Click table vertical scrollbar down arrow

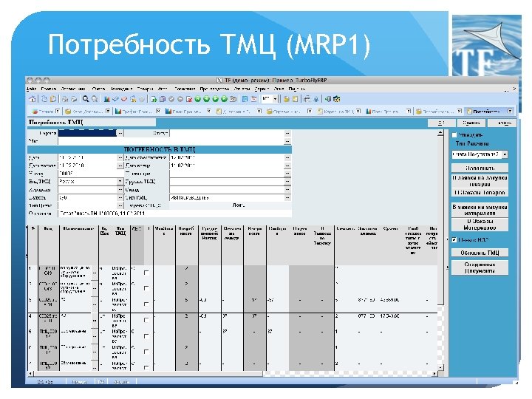[x=440, y=367]
